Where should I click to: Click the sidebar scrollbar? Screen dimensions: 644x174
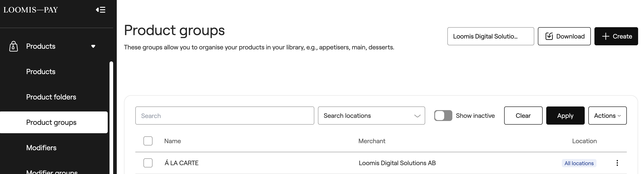(111, 118)
